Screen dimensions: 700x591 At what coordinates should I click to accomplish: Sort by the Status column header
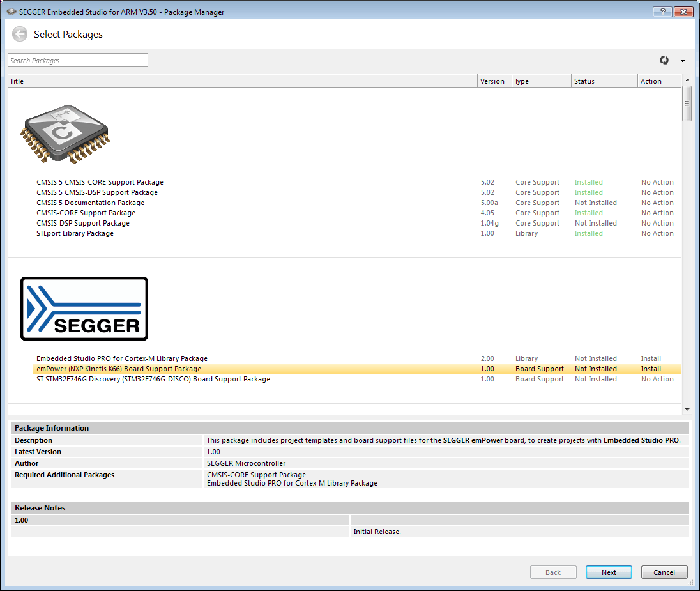click(x=604, y=81)
